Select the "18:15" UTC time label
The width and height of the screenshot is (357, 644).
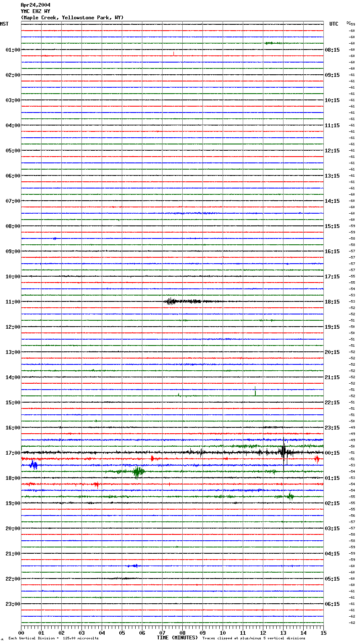[332, 301]
